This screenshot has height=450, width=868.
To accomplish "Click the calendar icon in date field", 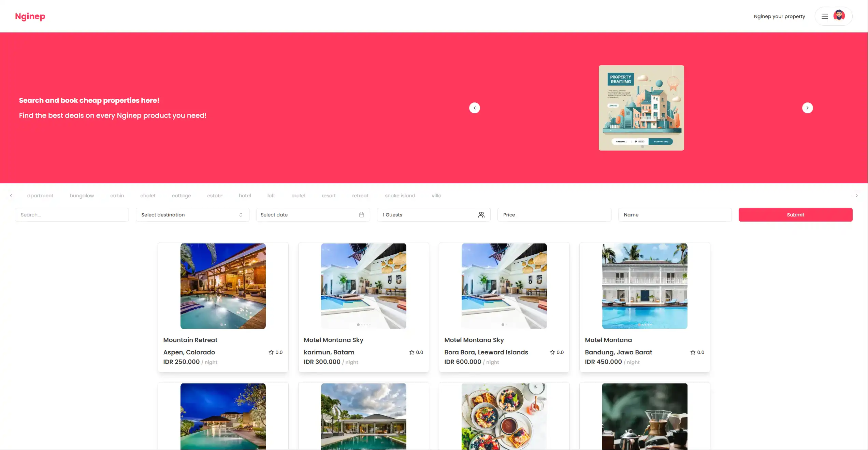I will pos(362,215).
